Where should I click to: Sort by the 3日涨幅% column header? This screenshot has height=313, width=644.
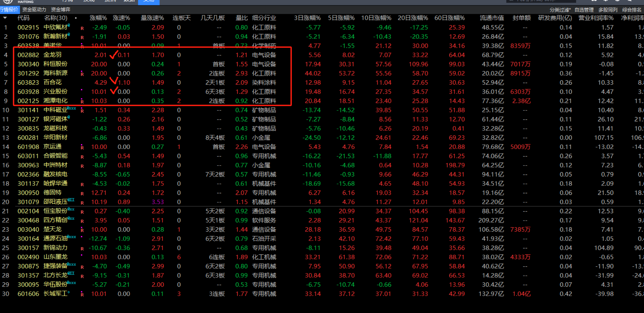point(307,18)
